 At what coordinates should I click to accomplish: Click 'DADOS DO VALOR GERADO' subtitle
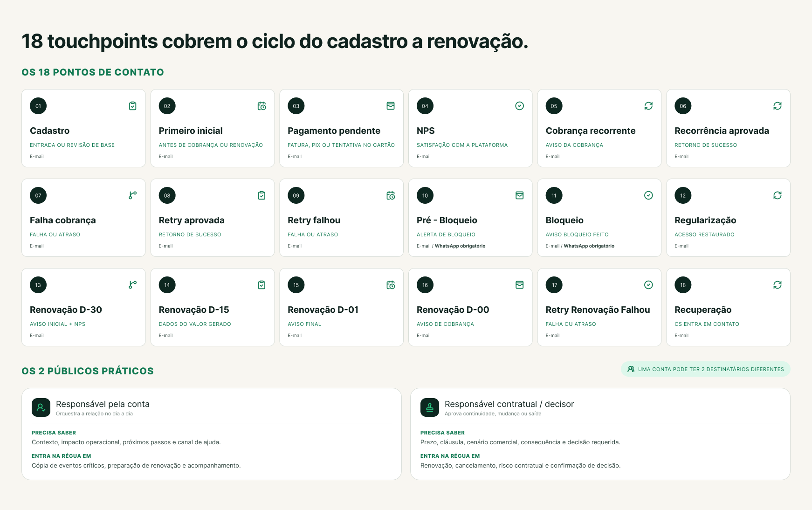(x=195, y=324)
